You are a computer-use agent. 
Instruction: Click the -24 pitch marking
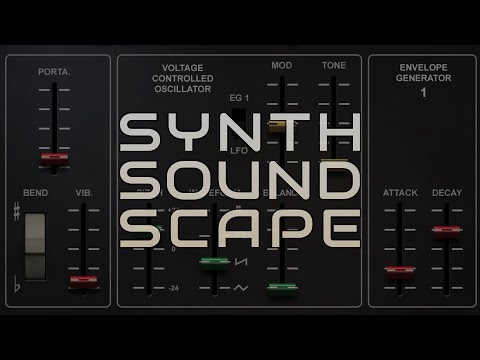174,288
